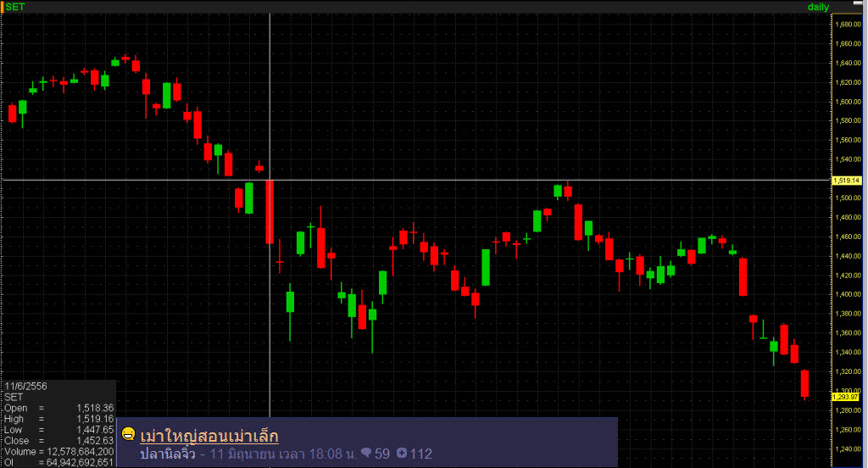Click the 1,400.00 price axis label
This screenshot has height=468, width=868.
[848, 294]
